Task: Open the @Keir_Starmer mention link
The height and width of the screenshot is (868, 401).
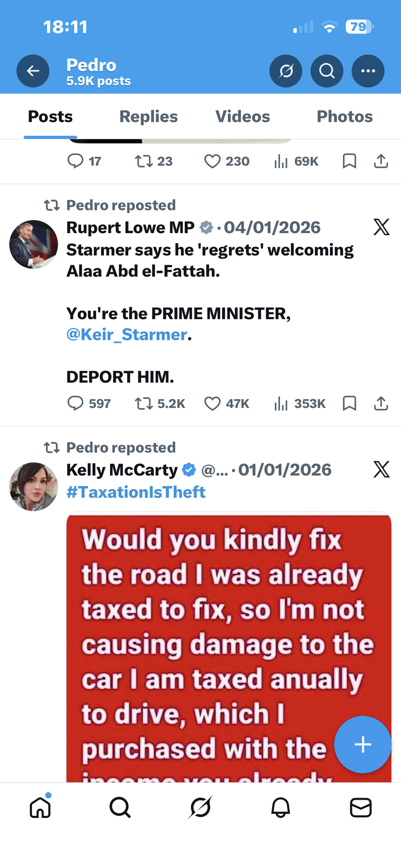Action: 127,335
